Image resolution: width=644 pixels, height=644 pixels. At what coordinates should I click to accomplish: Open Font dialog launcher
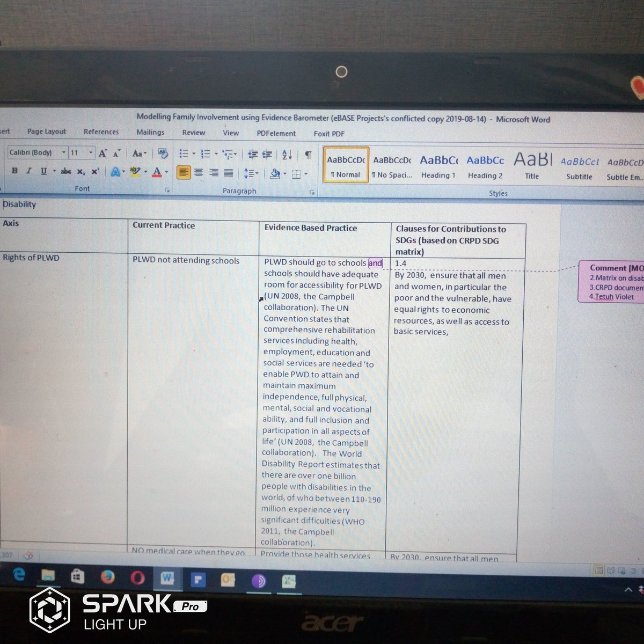point(167,190)
